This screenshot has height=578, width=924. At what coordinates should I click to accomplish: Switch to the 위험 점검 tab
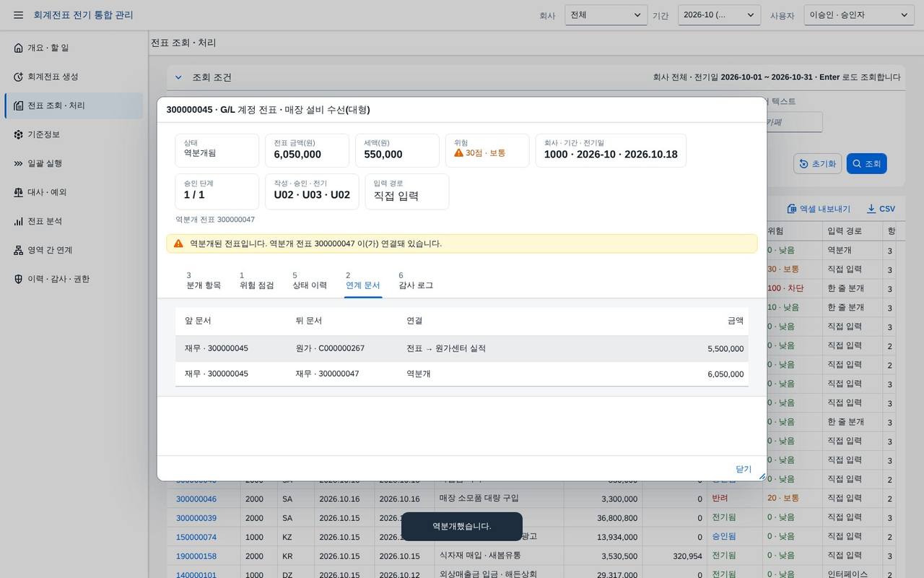[x=256, y=281]
